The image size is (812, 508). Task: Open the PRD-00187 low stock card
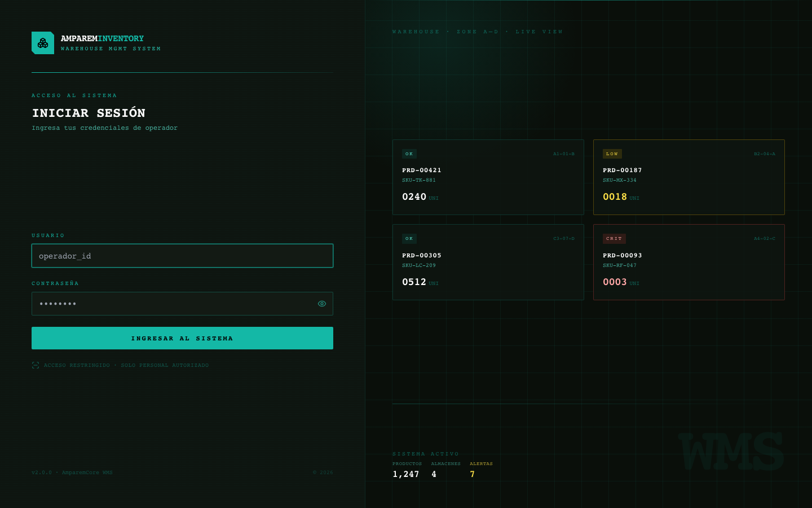click(689, 177)
